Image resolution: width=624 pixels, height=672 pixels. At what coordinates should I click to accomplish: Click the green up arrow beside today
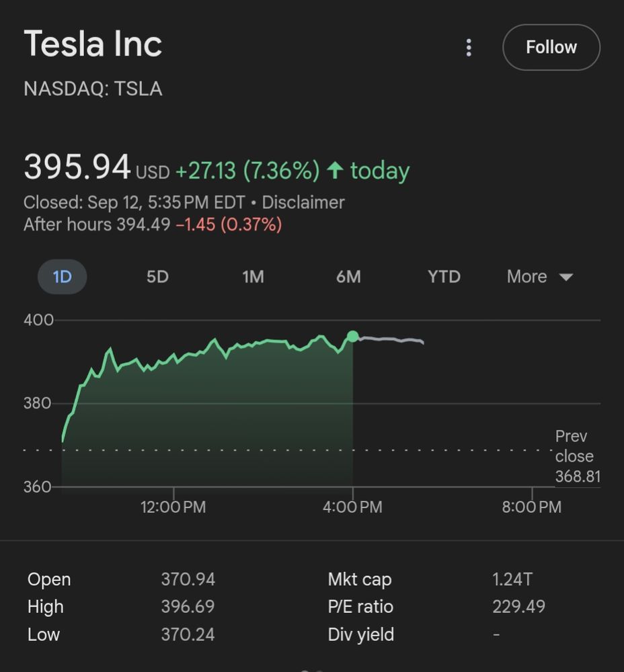pyautogui.click(x=335, y=171)
